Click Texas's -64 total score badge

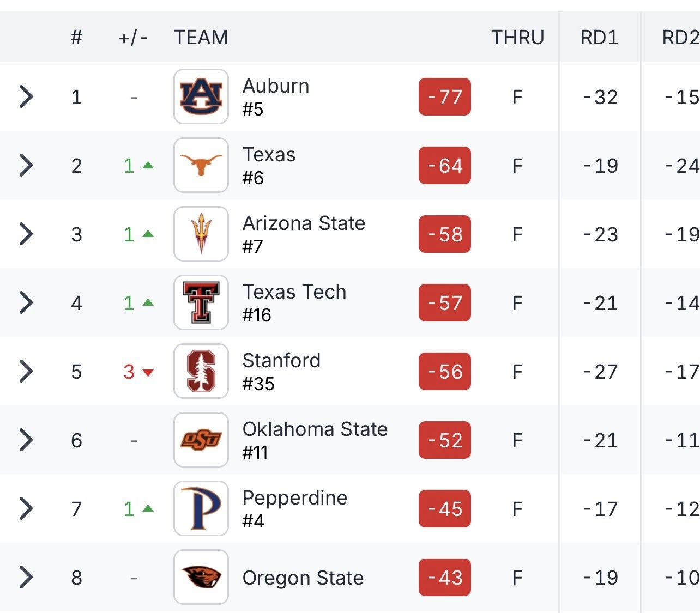(x=444, y=166)
